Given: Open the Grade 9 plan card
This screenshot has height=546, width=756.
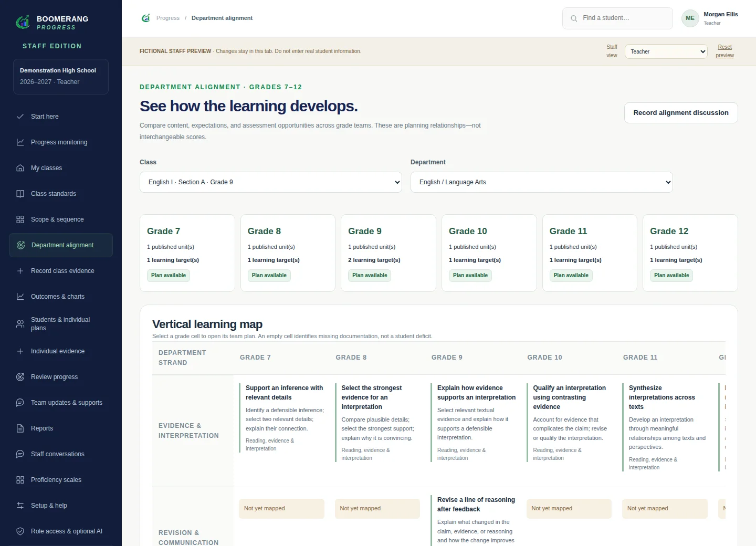Looking at the screenshot, I should (x=388, y=253).
